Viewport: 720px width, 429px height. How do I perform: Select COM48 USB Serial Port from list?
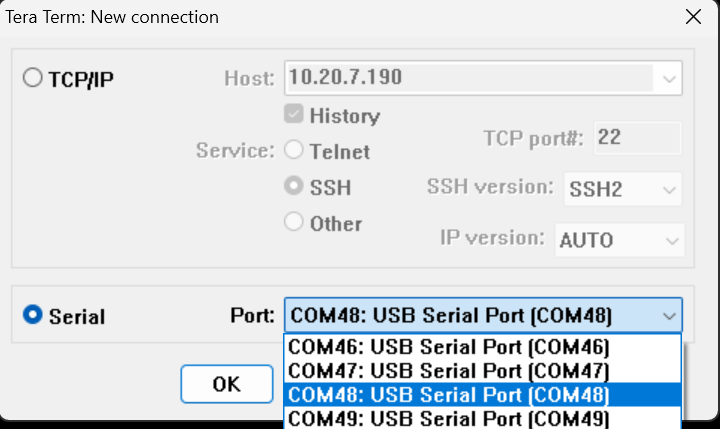448,395
